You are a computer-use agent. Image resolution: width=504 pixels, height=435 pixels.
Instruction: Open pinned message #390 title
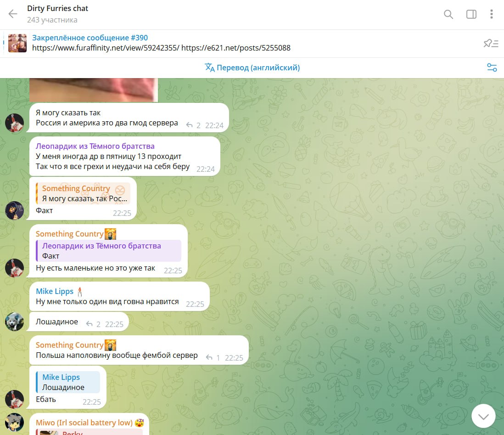point(90,38)
